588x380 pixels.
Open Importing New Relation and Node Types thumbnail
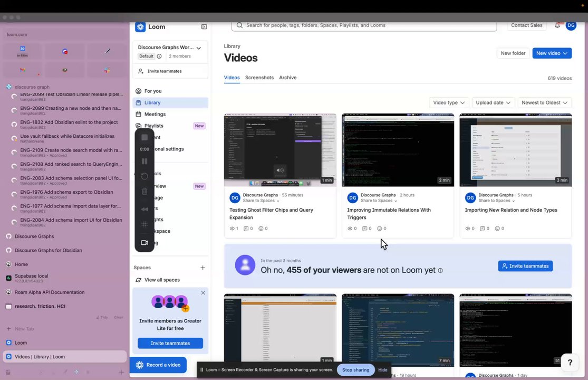coord(516,150)
